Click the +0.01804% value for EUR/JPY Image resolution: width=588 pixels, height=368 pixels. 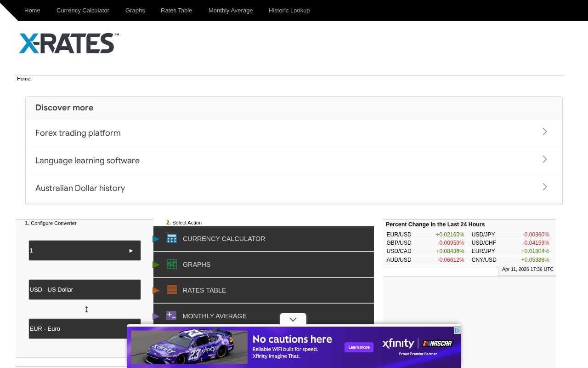click(535, 251)
